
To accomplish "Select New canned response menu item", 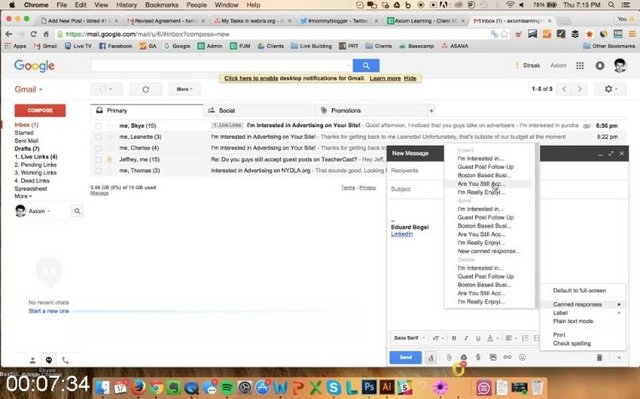I will click(x=488, y=251).
